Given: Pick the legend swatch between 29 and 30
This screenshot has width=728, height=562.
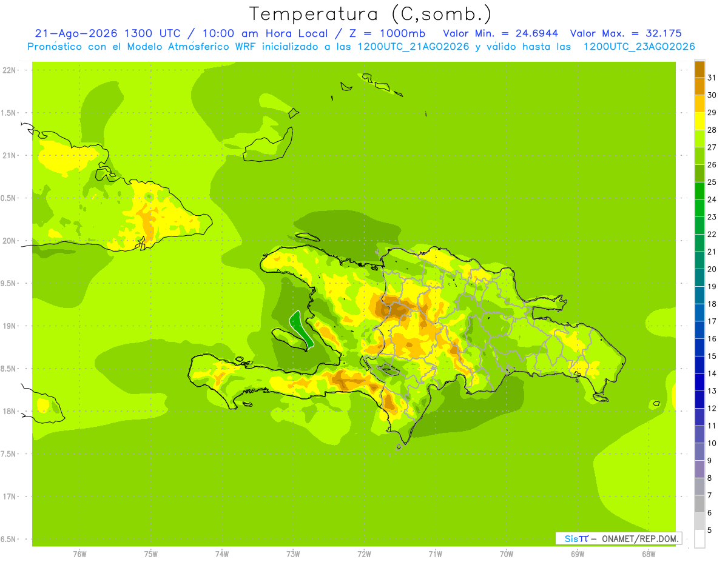Looking at the screenshot, I should (699, 104).
